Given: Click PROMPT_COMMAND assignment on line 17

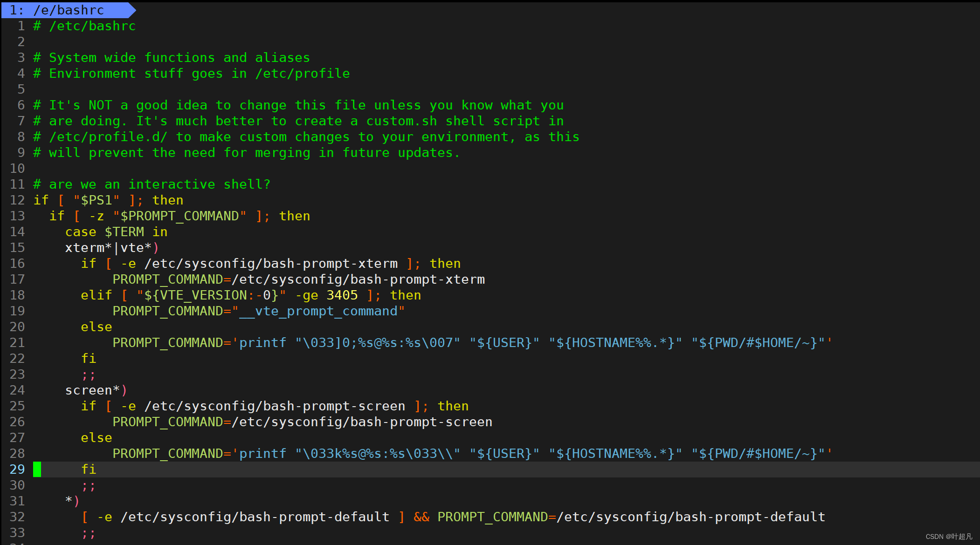Looking at the screenshot, I should tap(299, 279).
